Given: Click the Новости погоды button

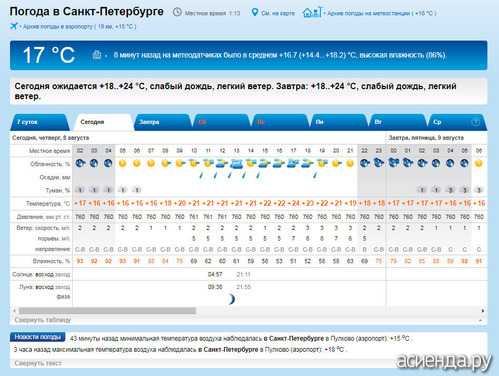Looking at the screenshot, I should [x=38, y=337].
